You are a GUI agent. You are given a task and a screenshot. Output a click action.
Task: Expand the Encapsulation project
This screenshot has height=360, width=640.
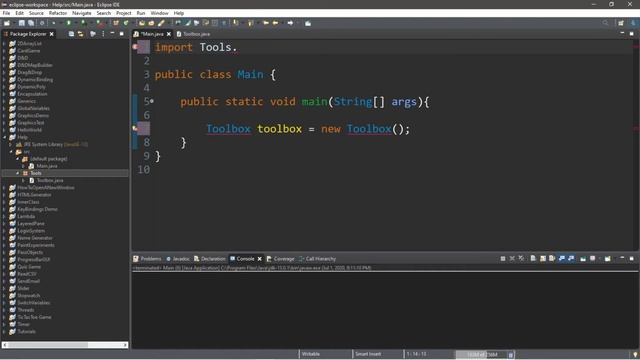coord(5,94)
